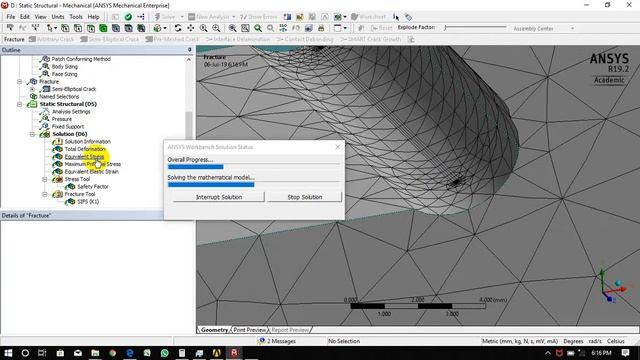Screen dimensions: 640x360
Task: Expand the Semi-Elliptical Crack node
Action: coord(32,89)
